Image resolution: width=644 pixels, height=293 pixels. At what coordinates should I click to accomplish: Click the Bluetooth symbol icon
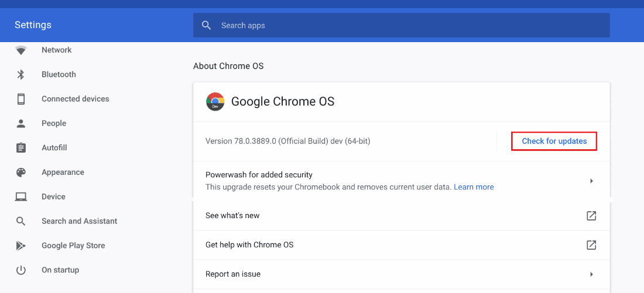(x=21, y=75)
